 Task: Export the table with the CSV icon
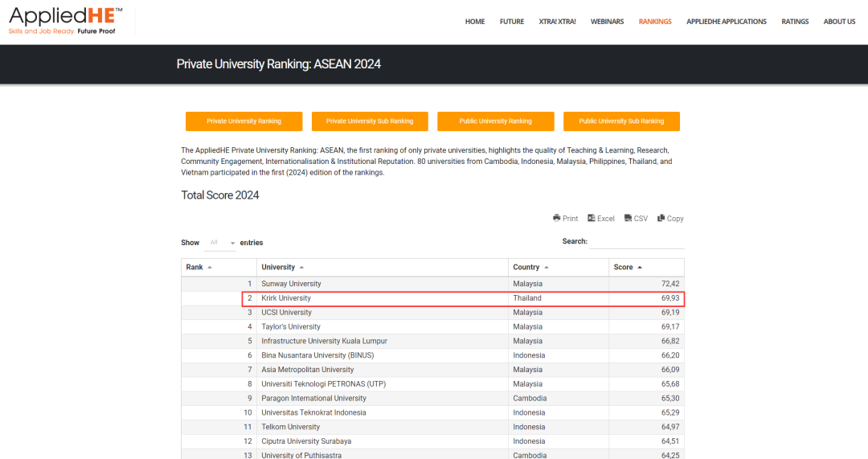(x=636, y=218)
